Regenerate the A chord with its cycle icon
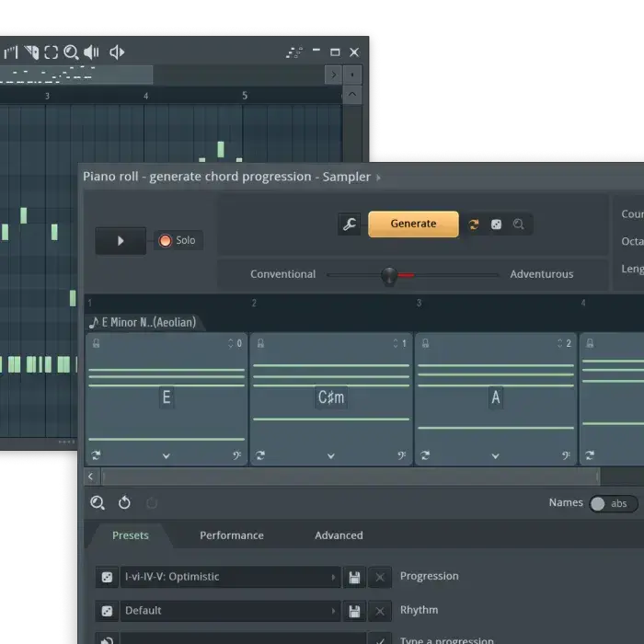644x644 pixels. (x=425, y=455)
